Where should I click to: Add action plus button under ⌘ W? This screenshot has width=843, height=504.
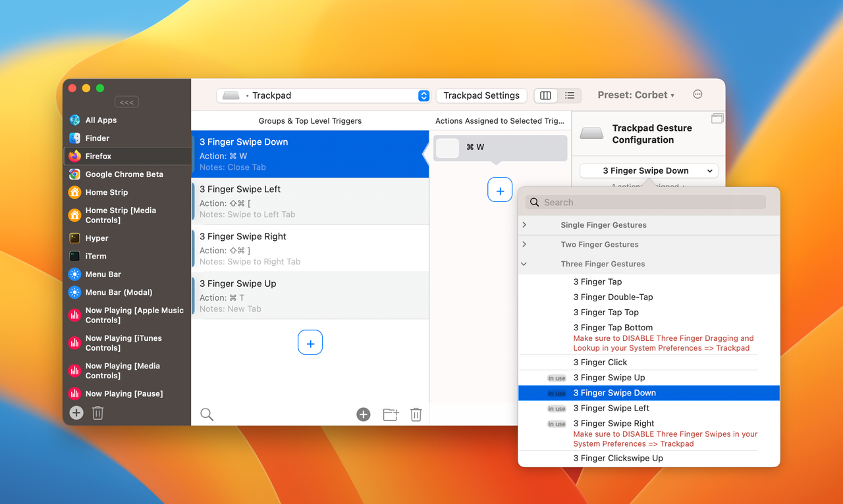click(500, 190)
